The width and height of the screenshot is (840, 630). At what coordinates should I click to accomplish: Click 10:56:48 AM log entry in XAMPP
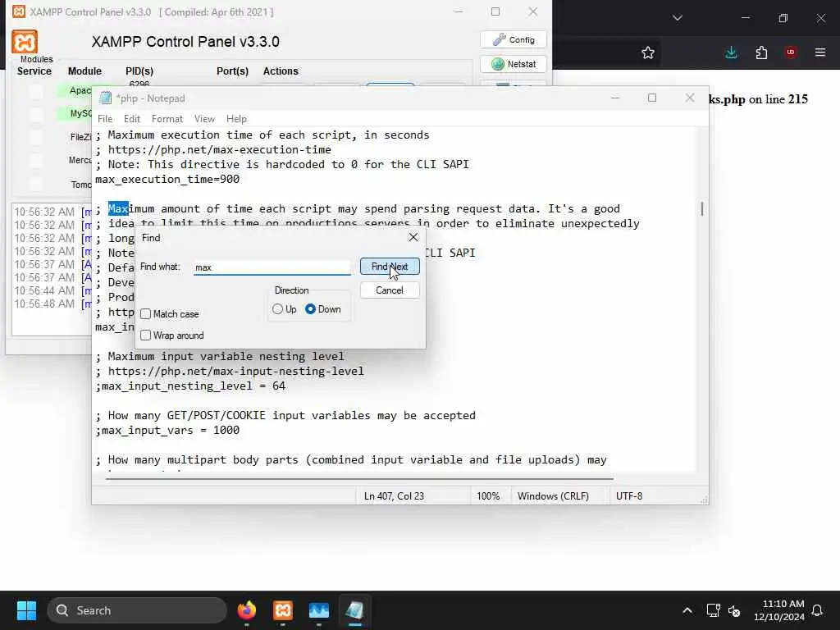click(52, 304)
